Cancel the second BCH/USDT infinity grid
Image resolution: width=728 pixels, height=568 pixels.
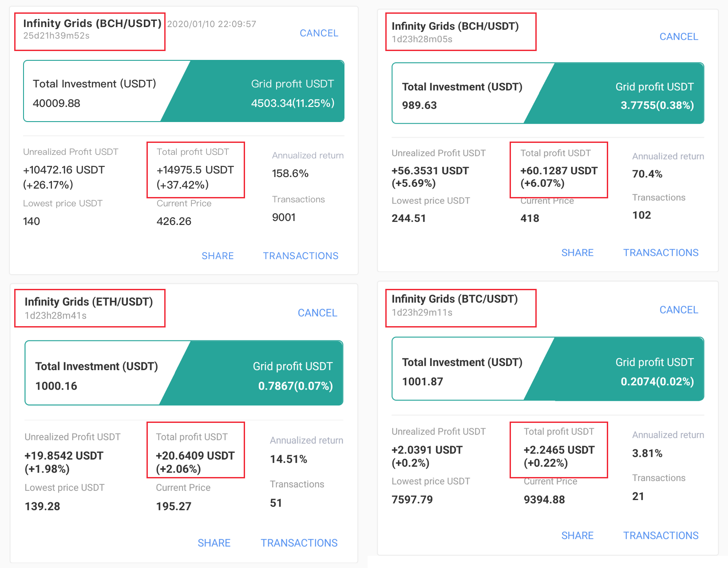click(x=679, y=36)
